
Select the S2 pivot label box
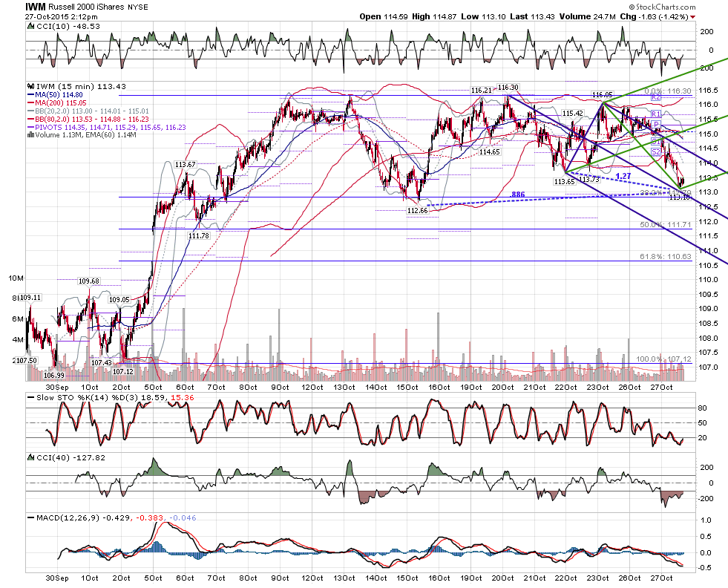[x=655, y=152]
